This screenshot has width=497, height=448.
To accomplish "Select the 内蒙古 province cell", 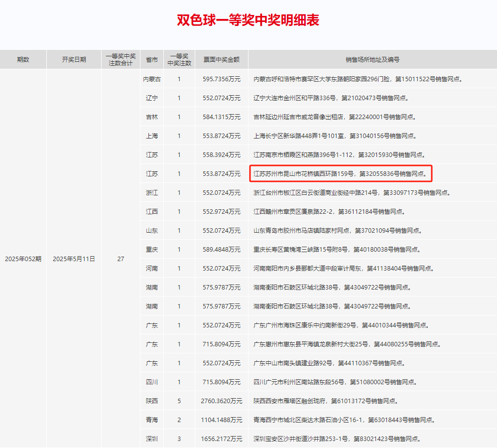I will 151,79.
